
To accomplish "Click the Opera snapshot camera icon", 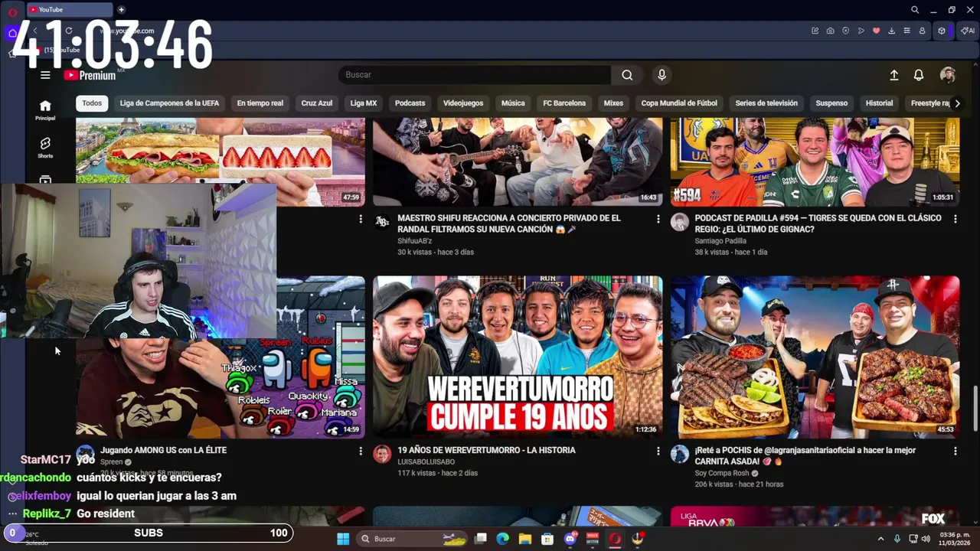I will click(830, 31).
